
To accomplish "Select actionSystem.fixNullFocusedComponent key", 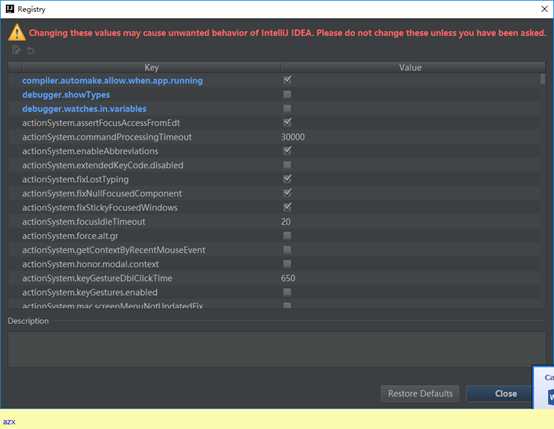I will (102, 194).
